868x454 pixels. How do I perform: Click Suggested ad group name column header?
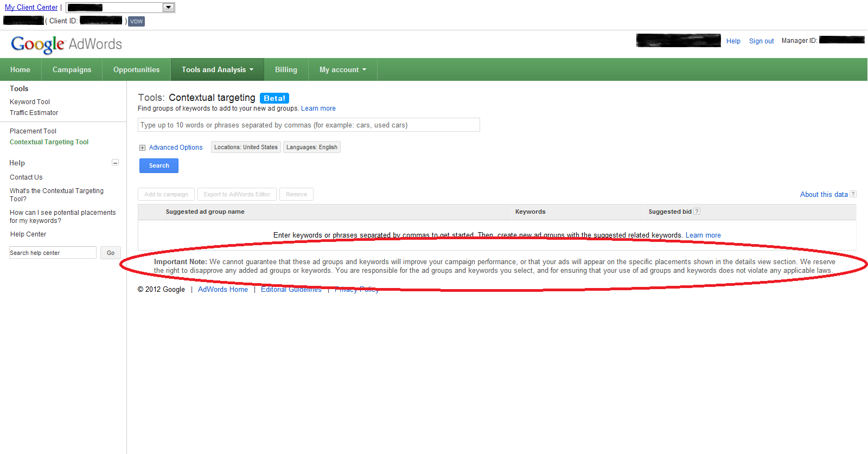point(205,212)
